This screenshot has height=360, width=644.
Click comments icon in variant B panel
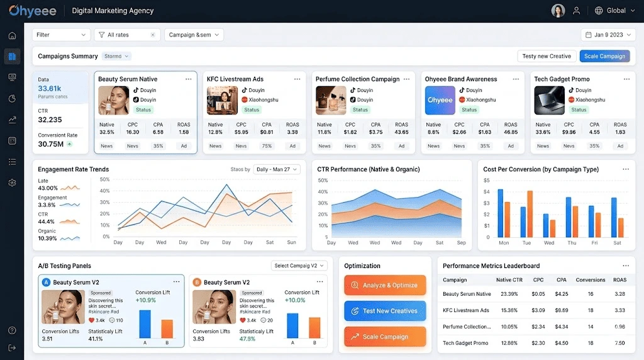(264, 320)
